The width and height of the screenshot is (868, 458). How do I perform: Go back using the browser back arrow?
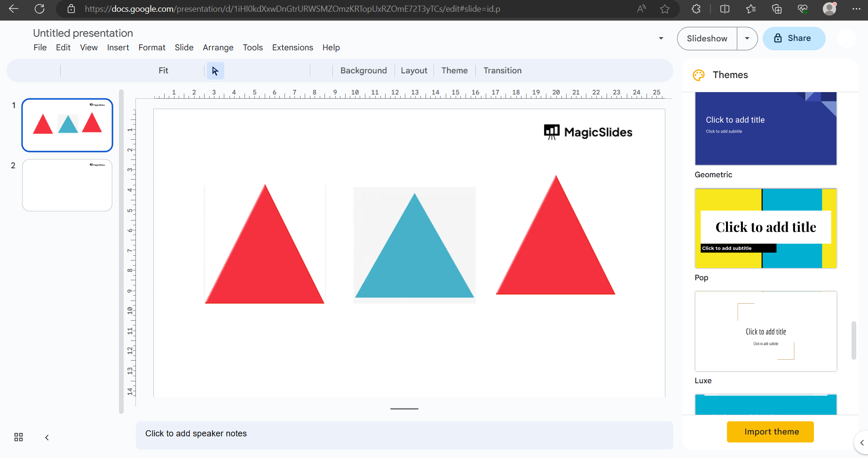click(x=14, y=9)
